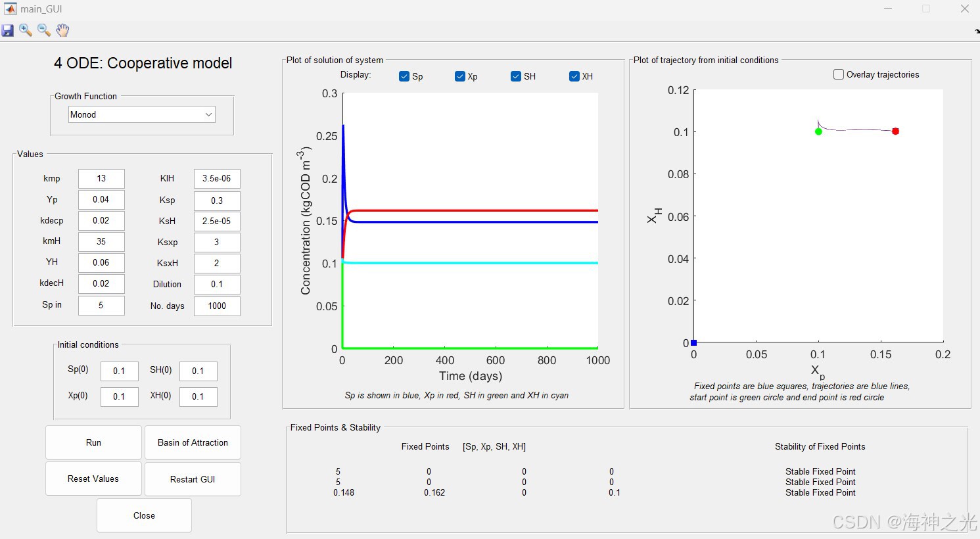Click the Reset Values button

click(x=93, y=479)
